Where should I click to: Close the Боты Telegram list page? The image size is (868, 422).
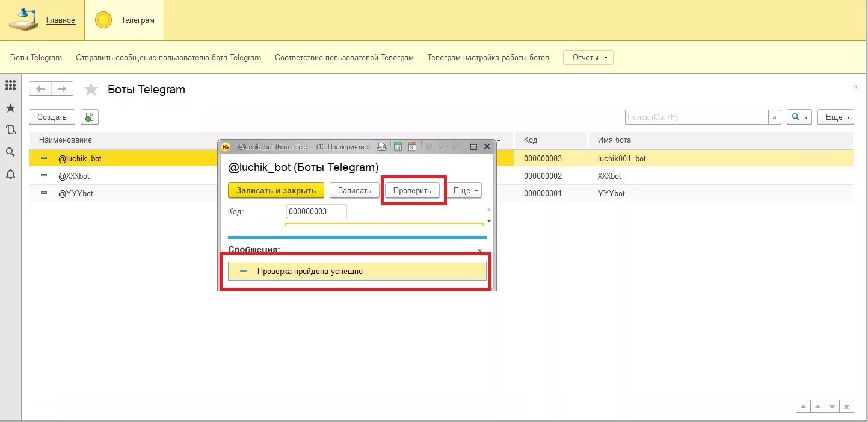pos(855,87)
